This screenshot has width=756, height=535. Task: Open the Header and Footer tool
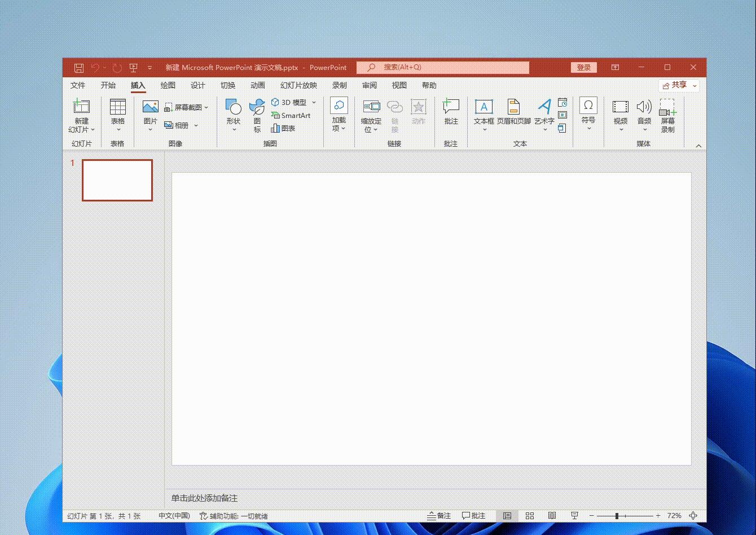point(513,107)
